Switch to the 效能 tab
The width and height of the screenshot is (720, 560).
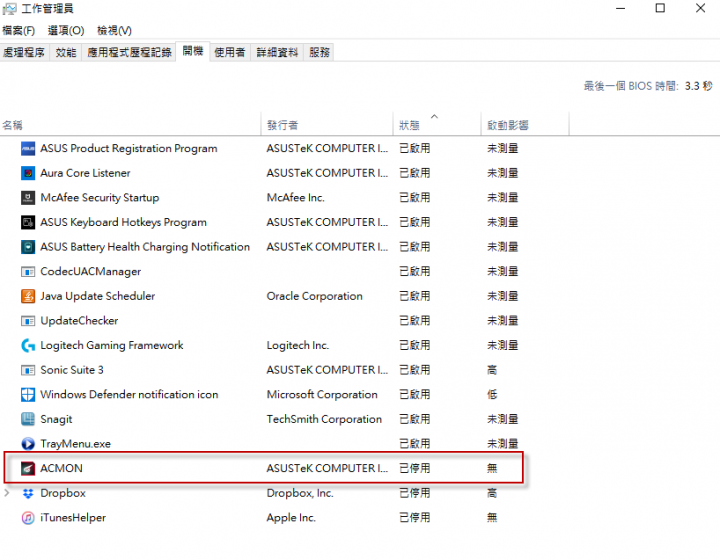click(66, 52)
